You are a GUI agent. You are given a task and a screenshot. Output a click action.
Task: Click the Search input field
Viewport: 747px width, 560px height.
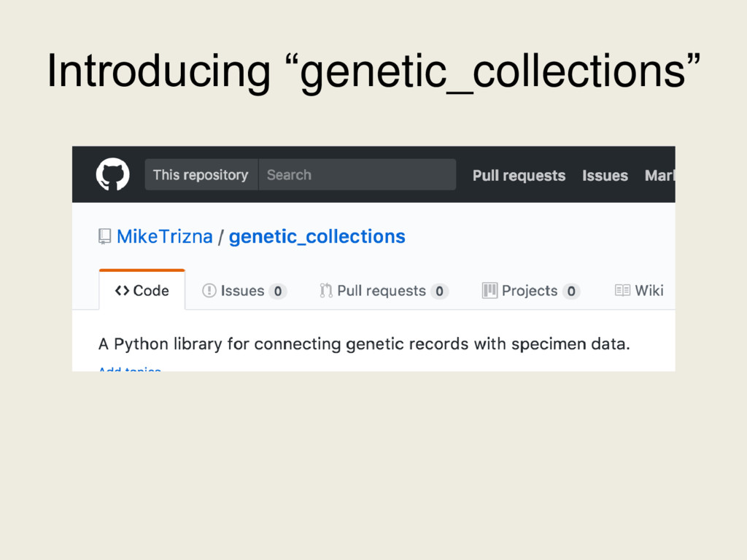[357, 175]
